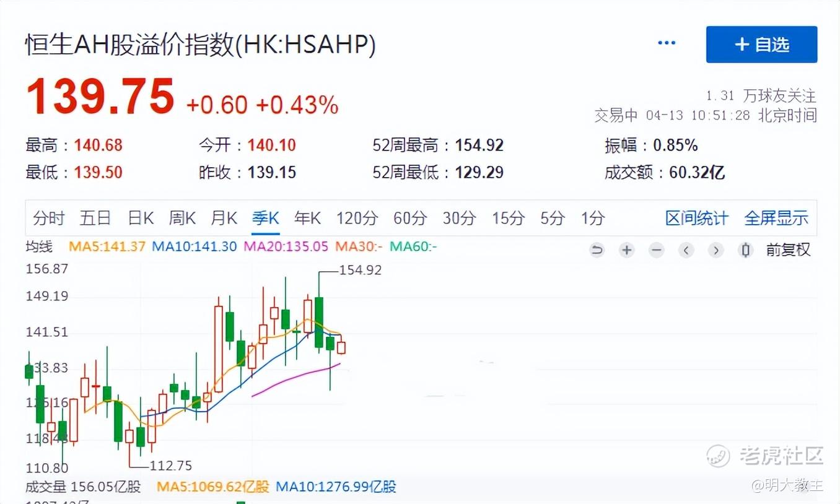Viewport: 840px width, 504px height.
Task: Toggle the candlestick chart style icon
Action: pyautogui.click(x=746, y=250)
